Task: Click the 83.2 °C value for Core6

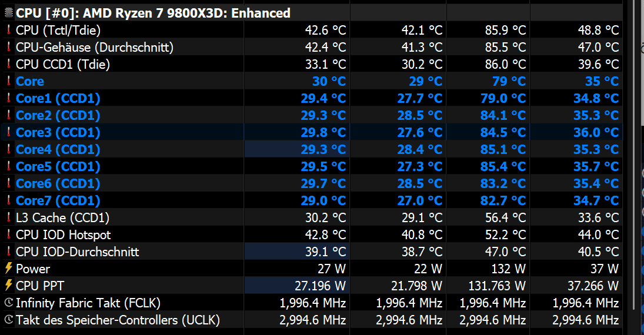Action: [x=503, y=183]
